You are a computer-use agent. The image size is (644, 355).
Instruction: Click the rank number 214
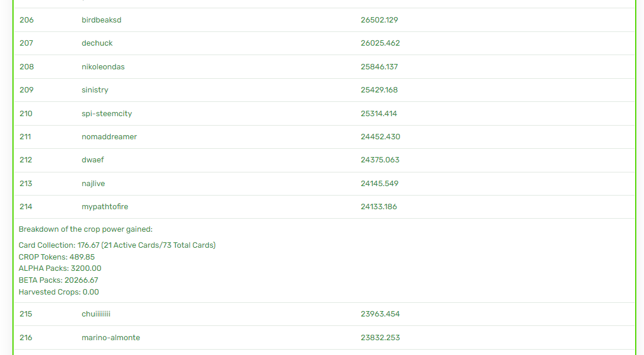(25, 207)
